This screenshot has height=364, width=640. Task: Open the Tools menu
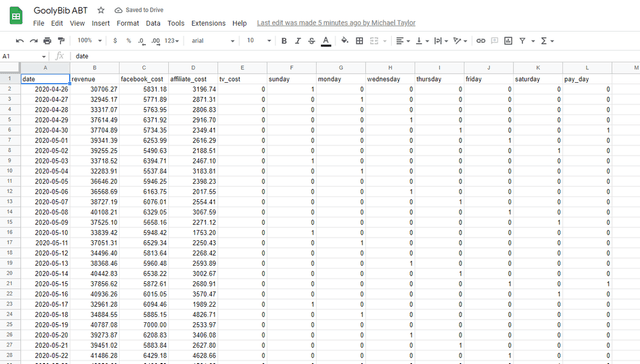coord(176,23)
